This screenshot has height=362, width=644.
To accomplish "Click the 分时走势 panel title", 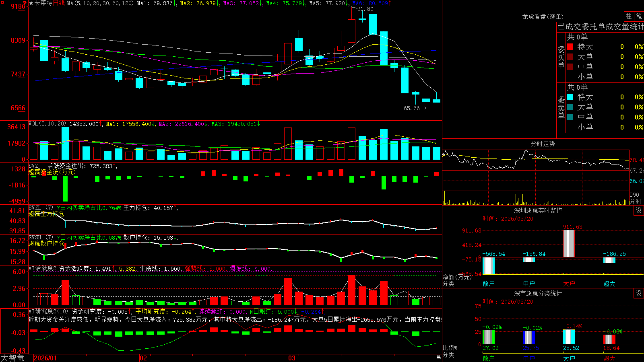I will 543,144.
